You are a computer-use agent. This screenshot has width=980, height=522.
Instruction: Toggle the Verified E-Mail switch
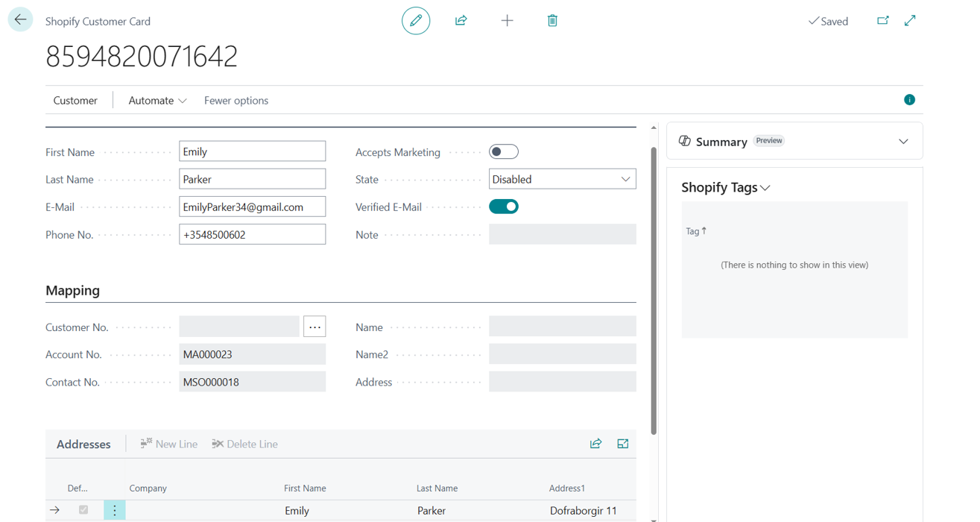point(504,207)
